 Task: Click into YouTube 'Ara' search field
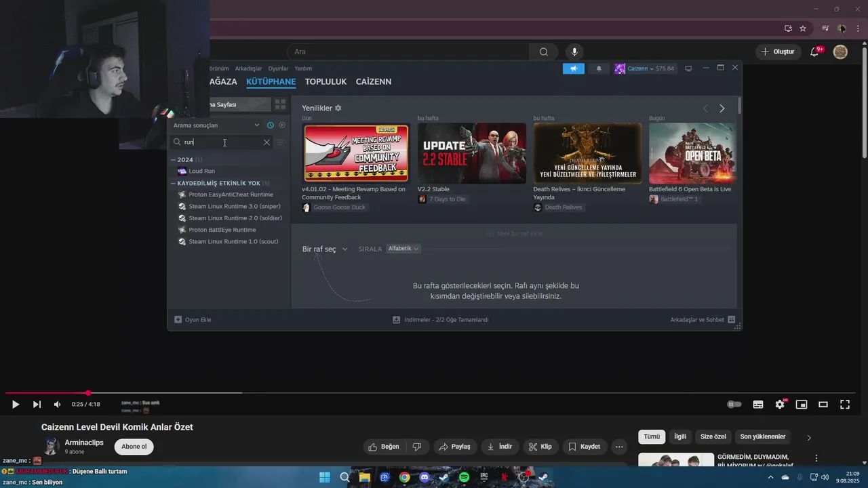click(x=408, y=52)
